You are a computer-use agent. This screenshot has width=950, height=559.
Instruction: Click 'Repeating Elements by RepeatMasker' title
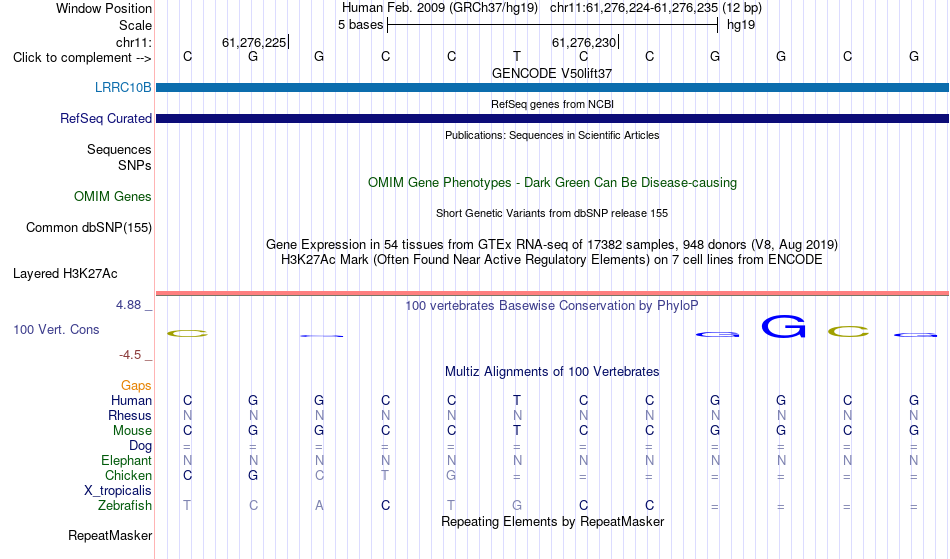(552, 521)
